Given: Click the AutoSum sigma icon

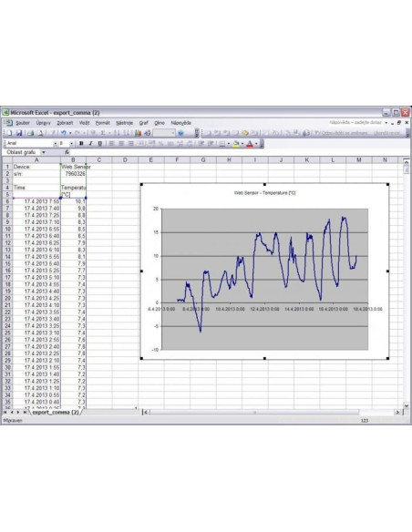Looking at the screenshot, I should [103, 133].
